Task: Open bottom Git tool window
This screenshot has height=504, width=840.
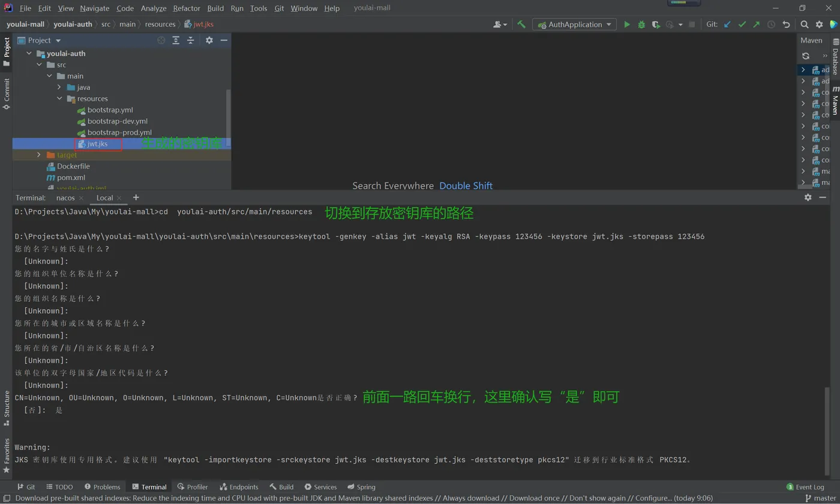Action: pyautogui.click(x=26, y=487)
